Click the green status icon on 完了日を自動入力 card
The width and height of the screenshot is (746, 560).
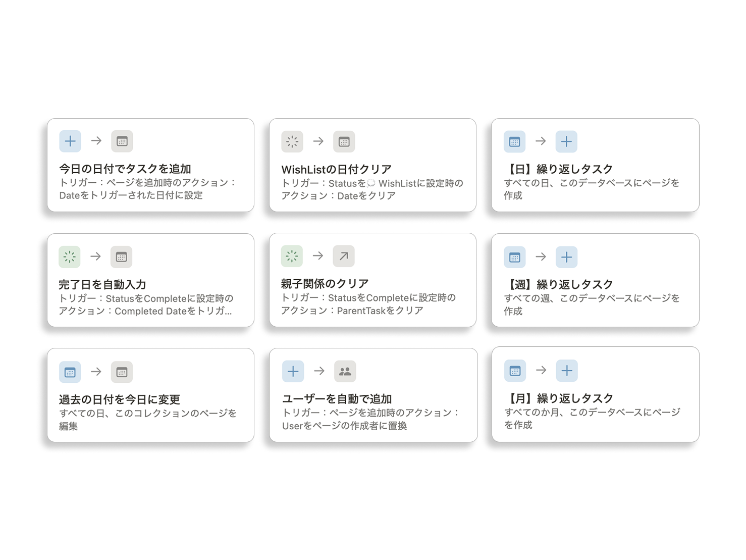[x=70, y=257]
